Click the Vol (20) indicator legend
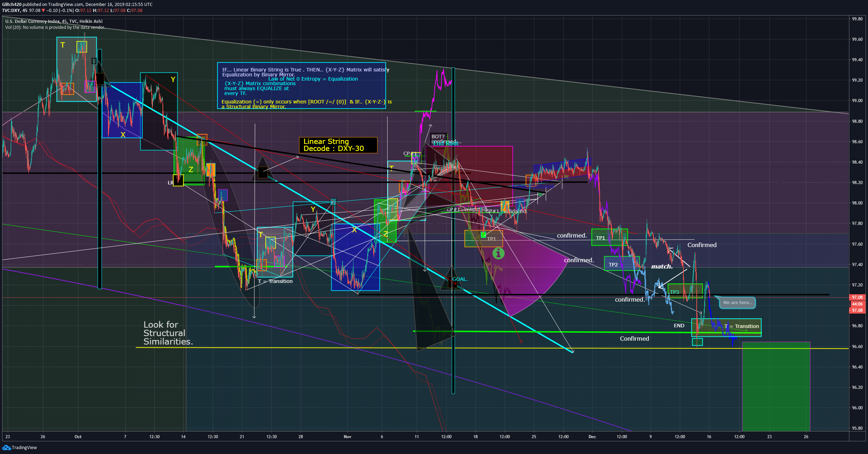This screenshot has width=868, height=454. (x=55, y=27)
